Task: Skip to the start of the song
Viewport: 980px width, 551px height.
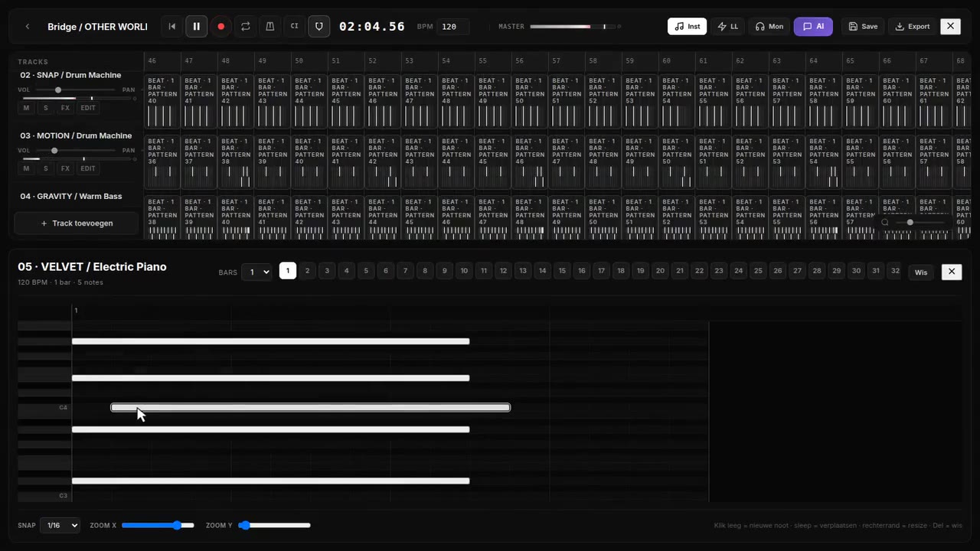Action: pyautogui.click(x=172, y=27)
